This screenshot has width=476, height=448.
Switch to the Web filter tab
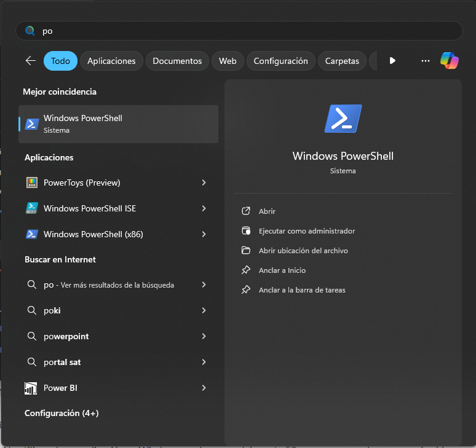(228, 61)
